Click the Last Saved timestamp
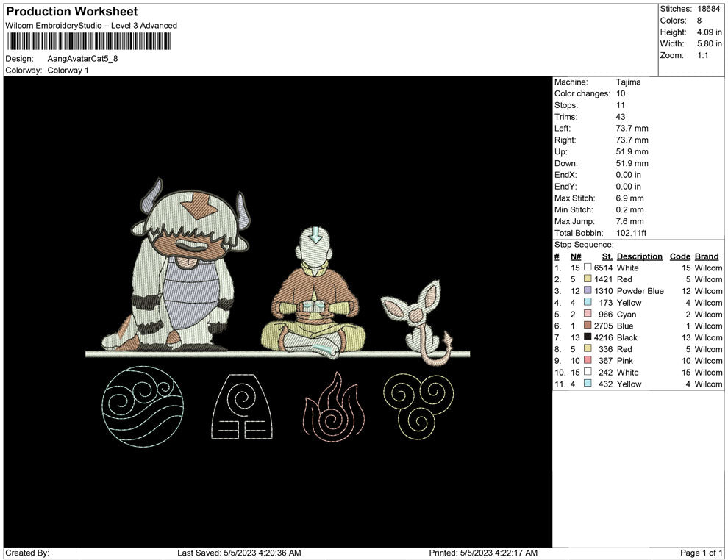728x560 pixels. (x=239, y=553)
